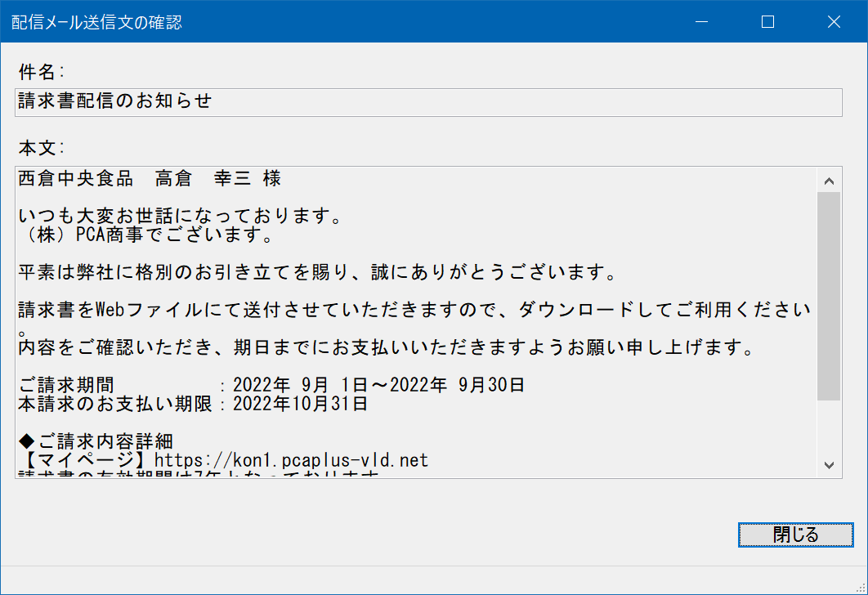868x595 pixels.
Task: Click the scroll down arrow of message body
Action: click(829, 465)
